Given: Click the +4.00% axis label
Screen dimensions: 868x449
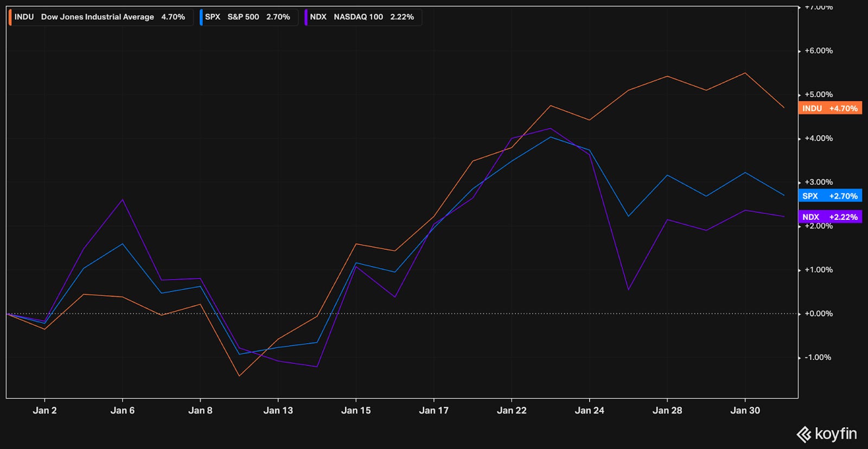Looking at the screenshot, I should [x=819, y=138].
